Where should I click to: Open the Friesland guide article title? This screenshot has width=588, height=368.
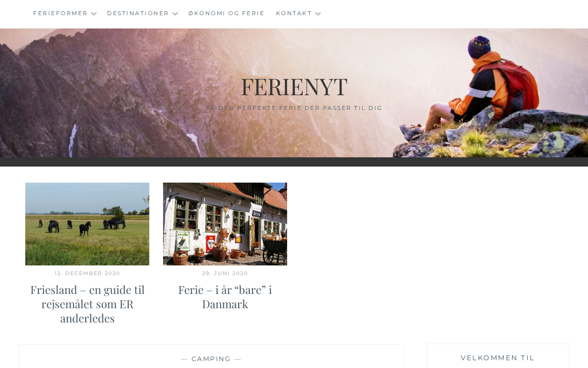pos(87,304)
